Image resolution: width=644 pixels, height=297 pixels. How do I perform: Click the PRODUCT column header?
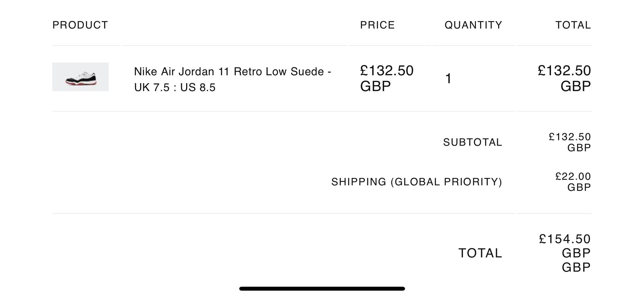(x=80, y=25)
